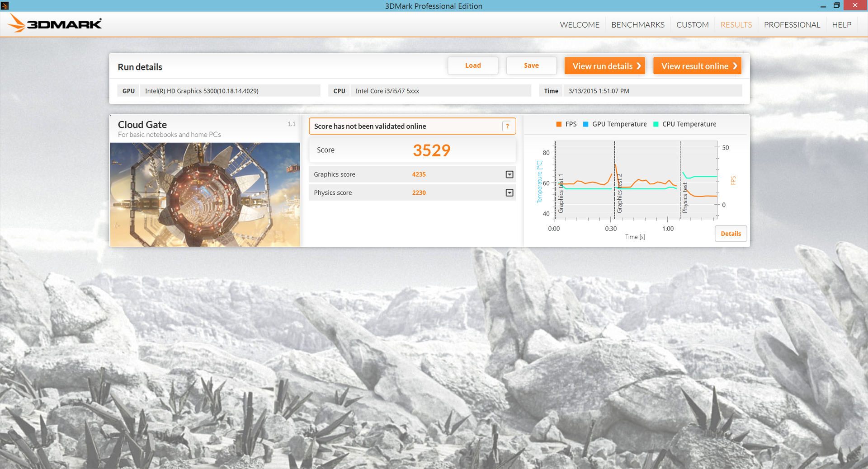The height and width of the screenshot is (469, 868).
Task: Click the Cloud Gate benchmark thumbnail
Action: point(205,195)
